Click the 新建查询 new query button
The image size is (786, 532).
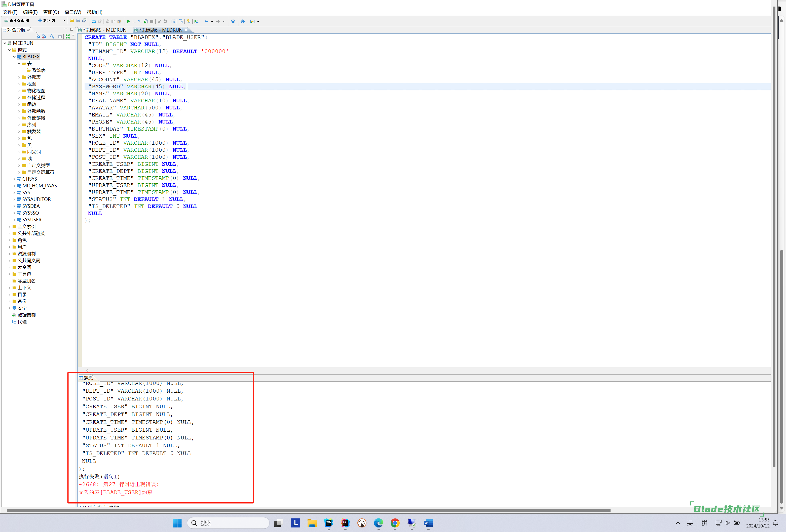(x=17, y=21)
